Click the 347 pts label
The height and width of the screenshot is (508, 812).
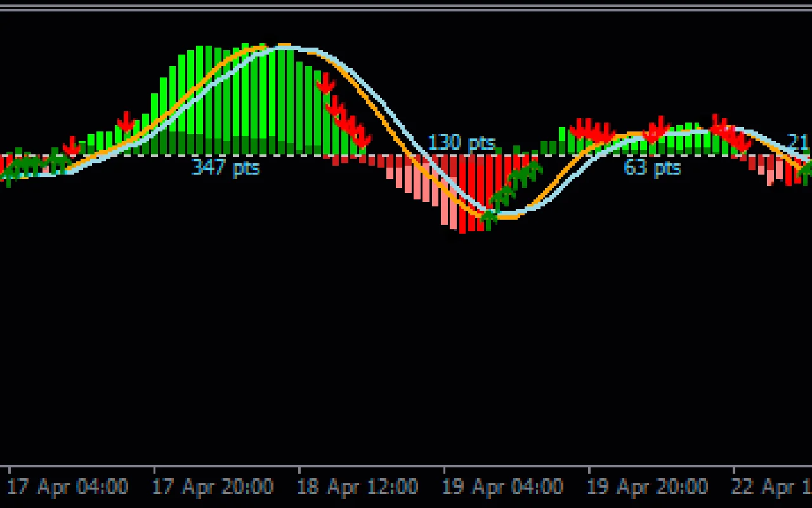pos(225,168)
